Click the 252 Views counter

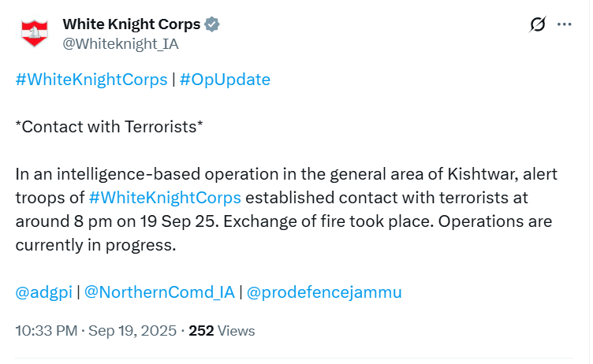tap(222, 331)
